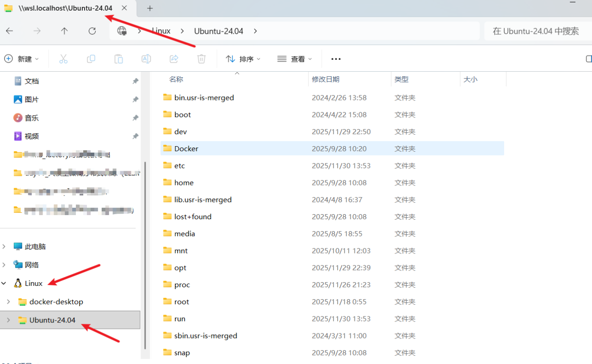Screen dimensions: 592x364
Task: Collapse the Linux tree node
Action: pyautogui.click(x=4, y=284)
